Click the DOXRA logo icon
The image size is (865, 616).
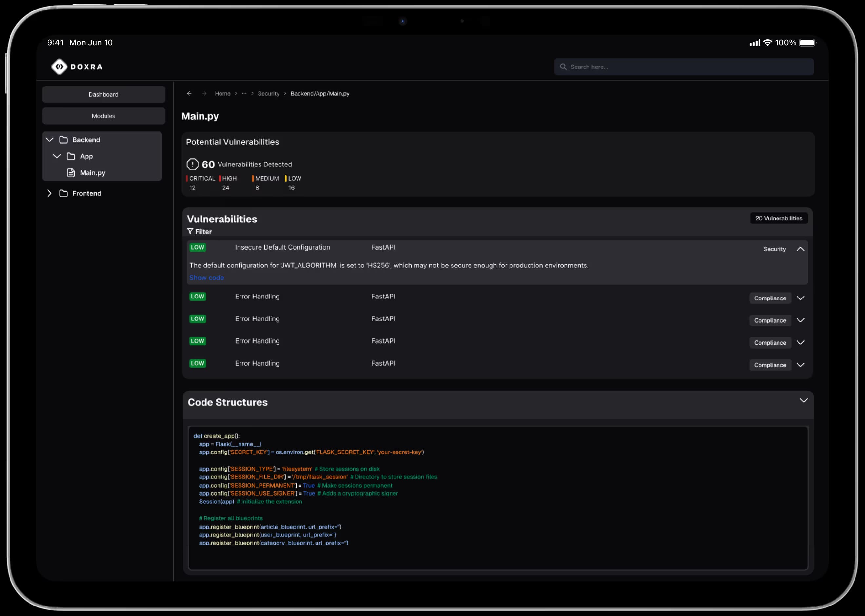pos(59,67)
